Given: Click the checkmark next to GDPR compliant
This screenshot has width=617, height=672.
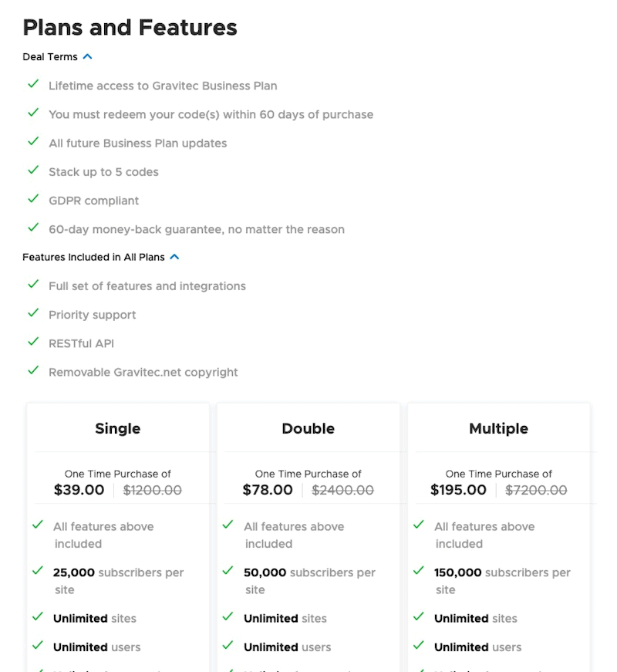Looking at the screenshot, I should [x=33, y=200].
